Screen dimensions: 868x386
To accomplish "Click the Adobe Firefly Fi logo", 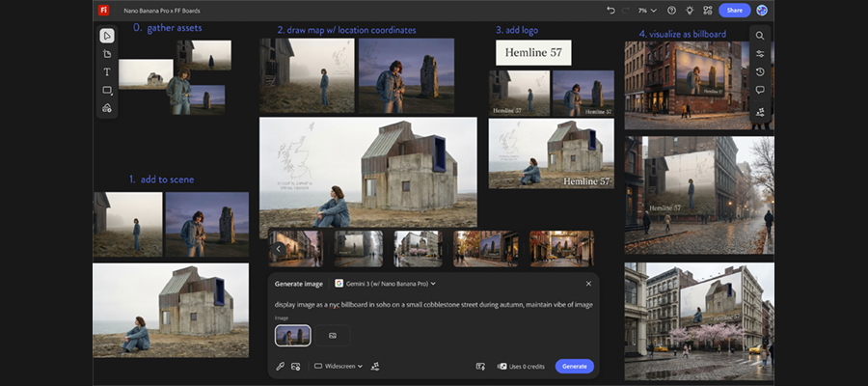I will point(103,10).
